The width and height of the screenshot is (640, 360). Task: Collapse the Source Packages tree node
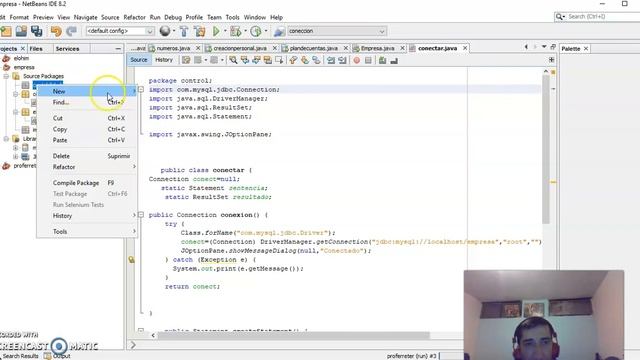click(x=6, y=76)
